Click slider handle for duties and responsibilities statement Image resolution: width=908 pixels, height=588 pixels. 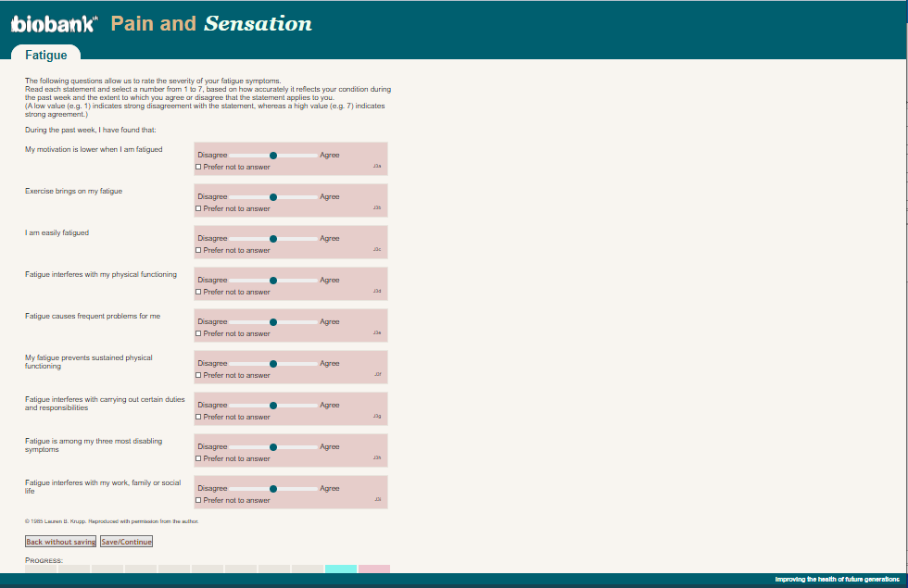click(273, 406)
